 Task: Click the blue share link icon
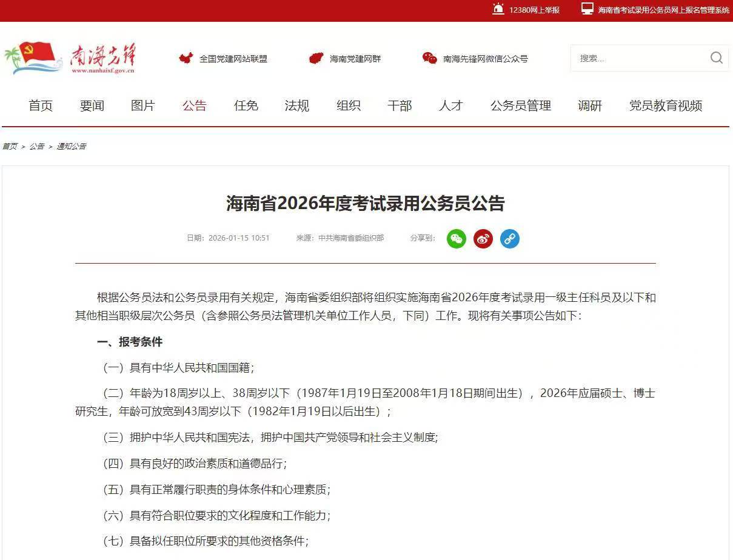pyautogui.click(x=509, y=239)
